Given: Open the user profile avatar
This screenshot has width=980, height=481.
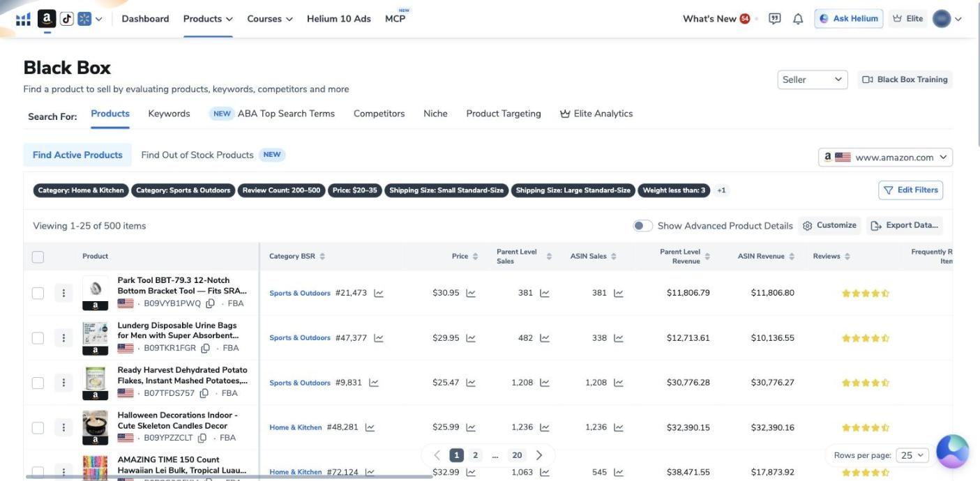Looking at the screenshot, I should pos(942,19).
